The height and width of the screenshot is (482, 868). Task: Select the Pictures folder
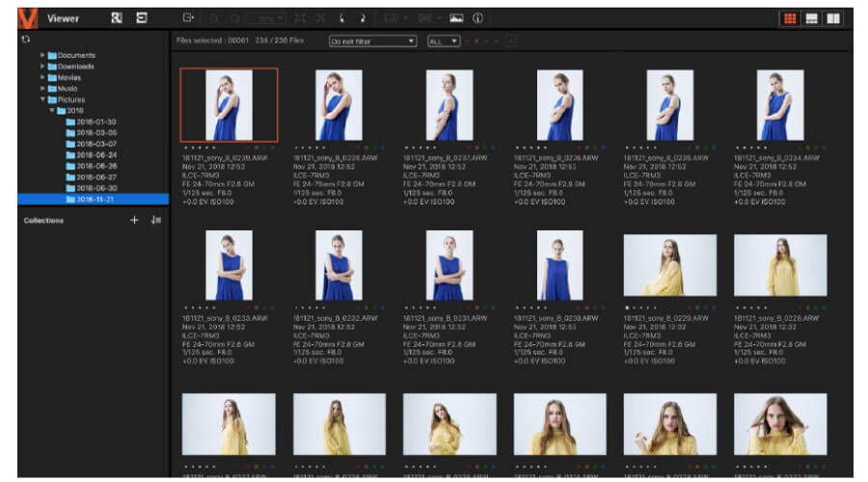[x=67, y=99]
